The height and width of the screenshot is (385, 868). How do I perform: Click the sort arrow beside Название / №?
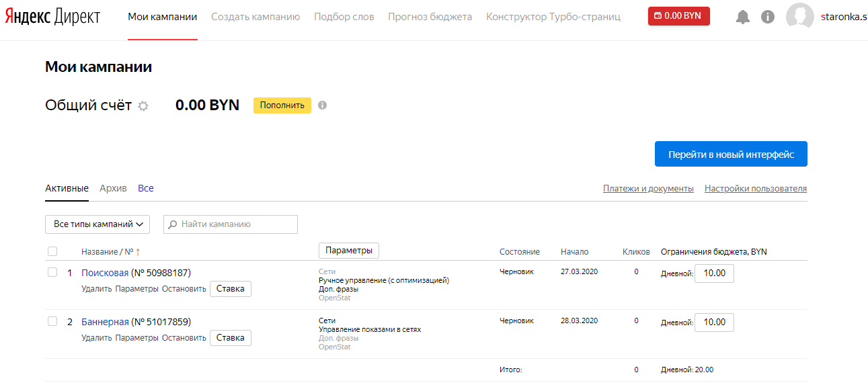point(138,252)
